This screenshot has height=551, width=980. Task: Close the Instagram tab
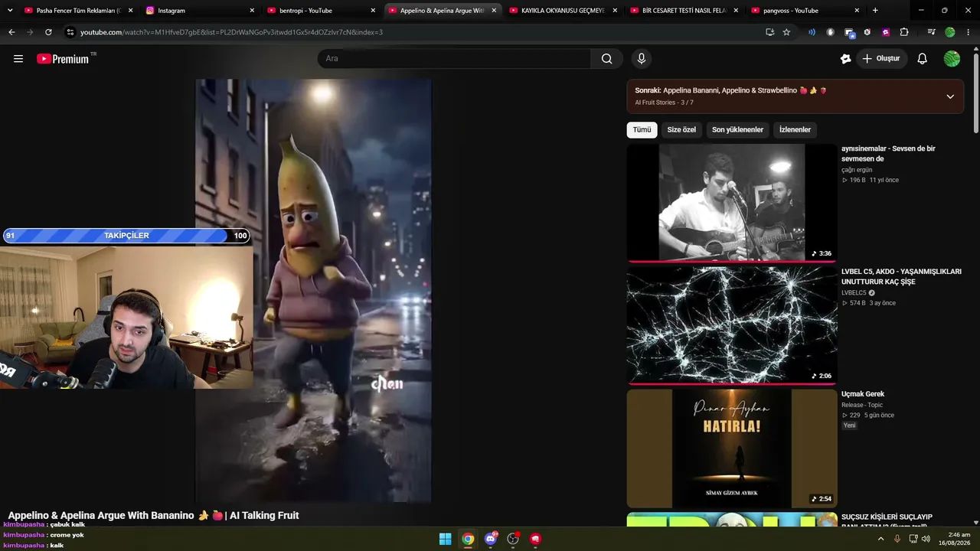[x=252, y=11]
